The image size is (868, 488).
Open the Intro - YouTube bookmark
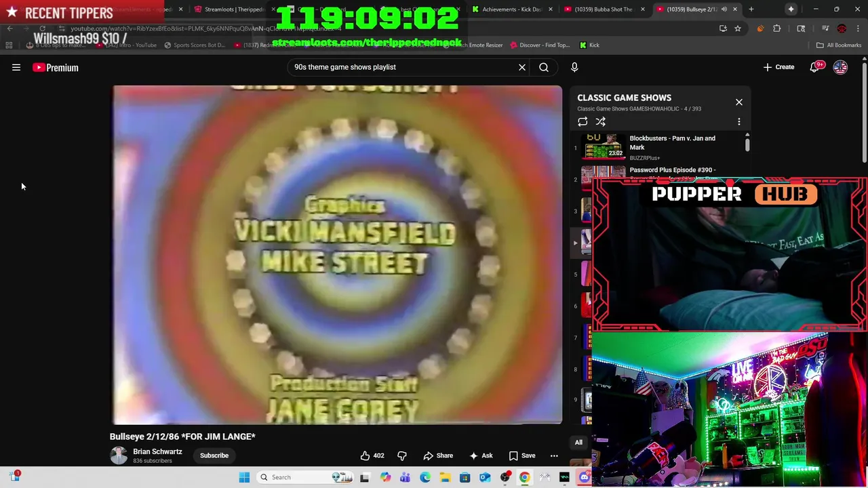pos(126,45)
